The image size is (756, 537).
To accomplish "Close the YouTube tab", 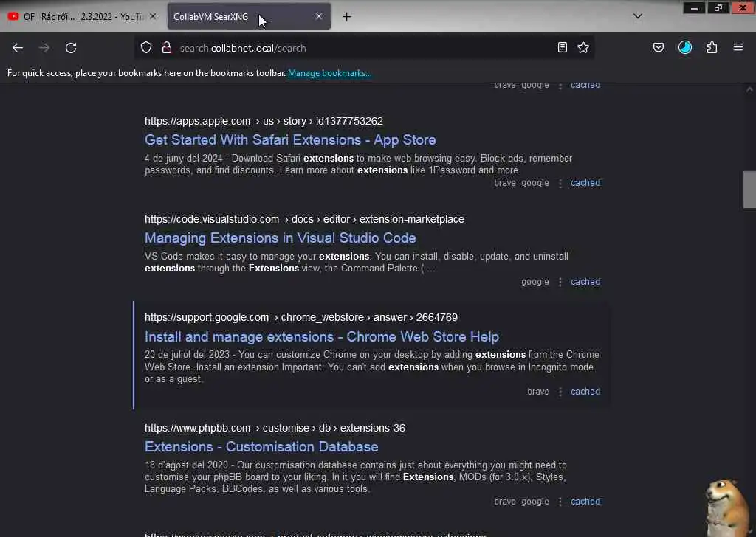I will (153, 16).
